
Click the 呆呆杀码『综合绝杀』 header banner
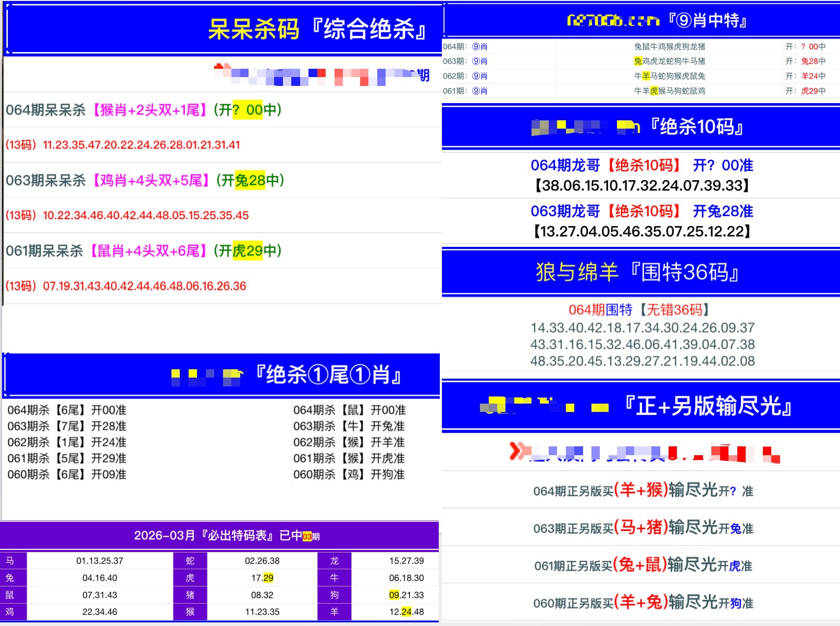pyautogui.click(x=317, y=29)
